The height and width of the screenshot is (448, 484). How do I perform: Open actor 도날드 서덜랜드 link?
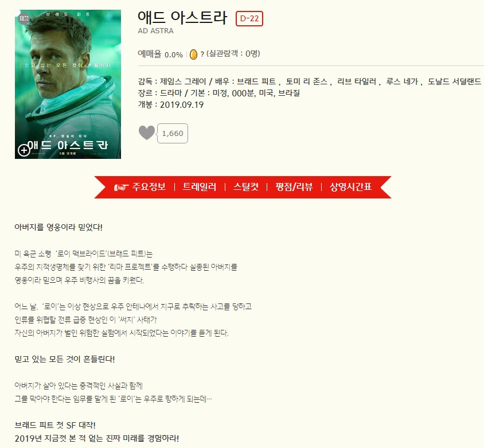click(454, 81)
